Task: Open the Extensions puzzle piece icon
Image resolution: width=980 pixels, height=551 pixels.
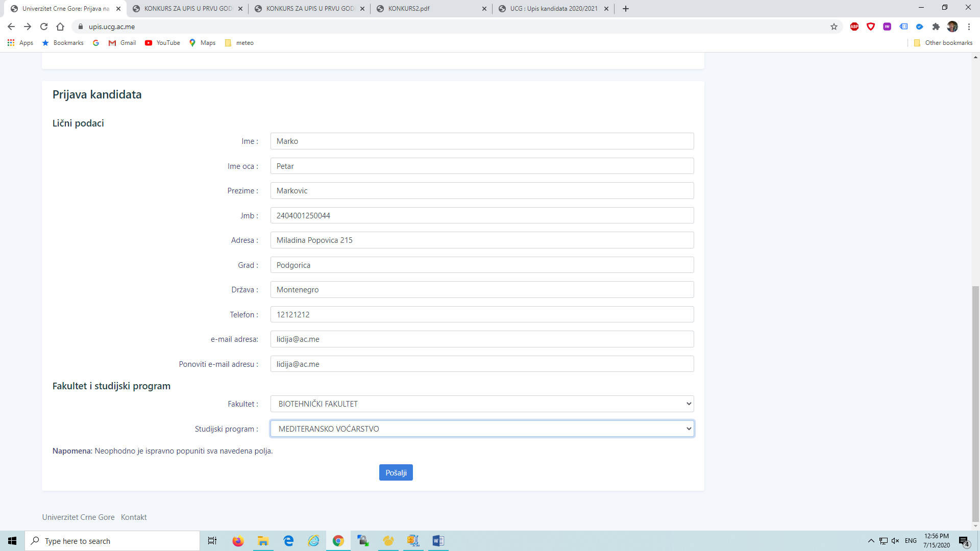Action: click(936, 27)
